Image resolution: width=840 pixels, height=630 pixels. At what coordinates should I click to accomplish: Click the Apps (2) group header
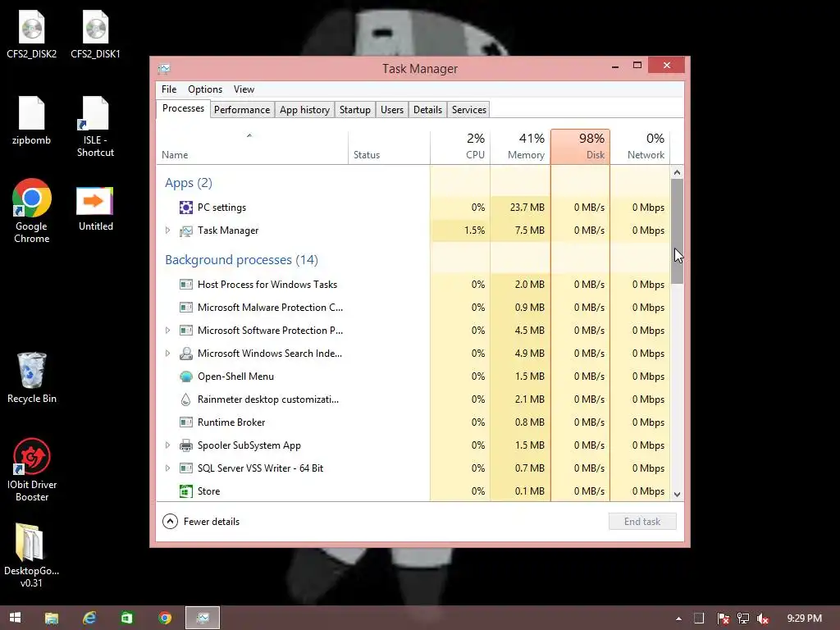189,183
